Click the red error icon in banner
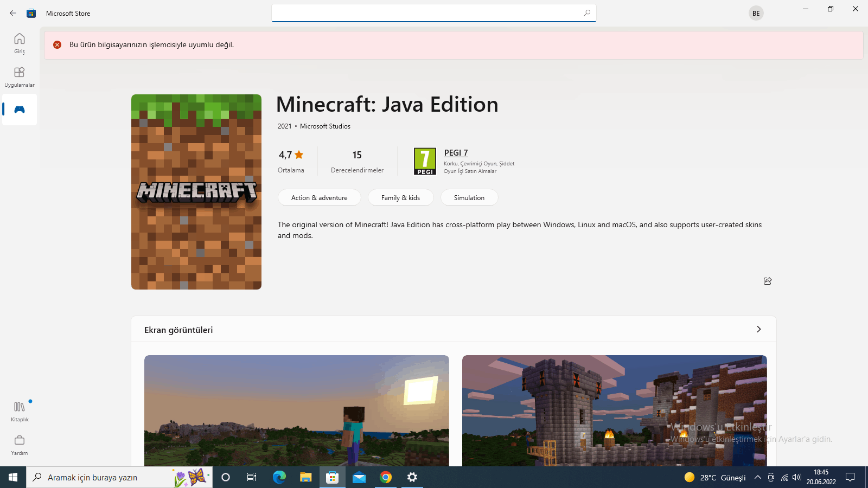Image resolution: width=868 pixels, height=488 pixels. coord(57,45)
